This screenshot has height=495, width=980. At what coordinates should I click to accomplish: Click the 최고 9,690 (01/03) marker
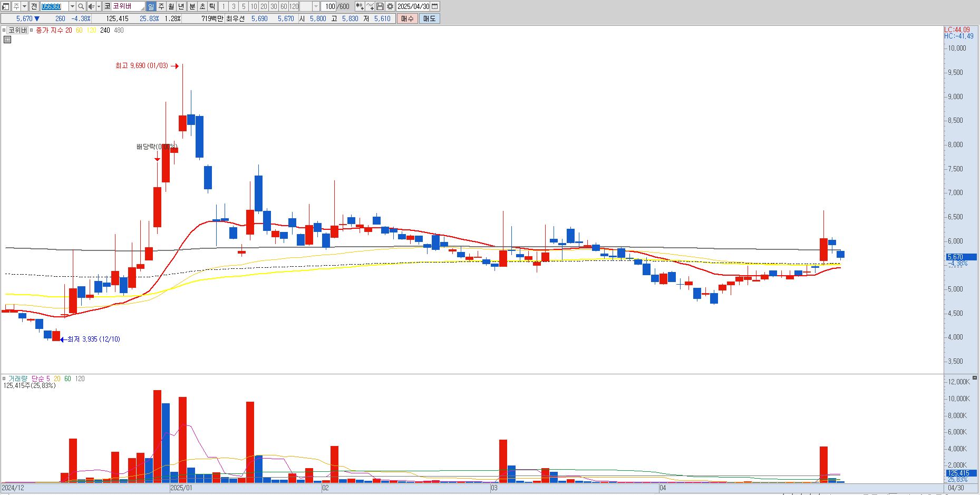[148, 66]
